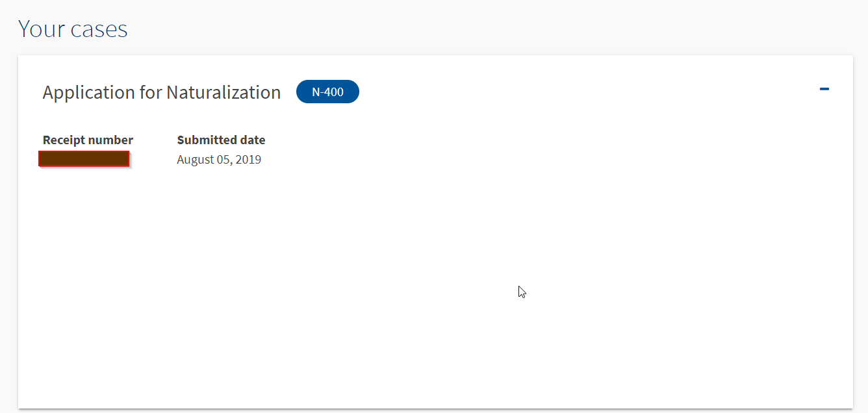Viewport: 868px width, 413px height.
Task: Click the blue N-400 form badge
Action: pyautogui.click(x=327, y=92)
